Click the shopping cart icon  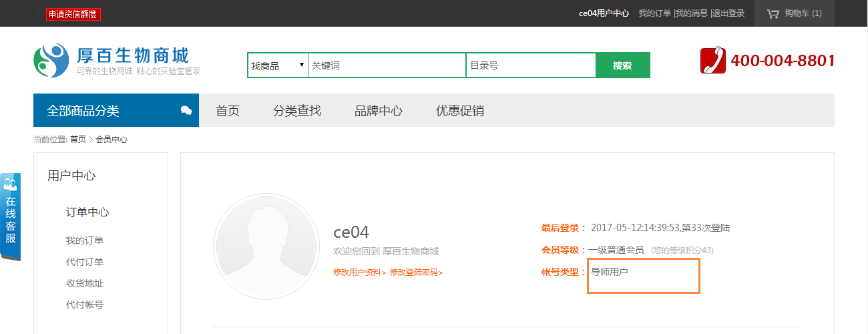(x=773, y=13)
